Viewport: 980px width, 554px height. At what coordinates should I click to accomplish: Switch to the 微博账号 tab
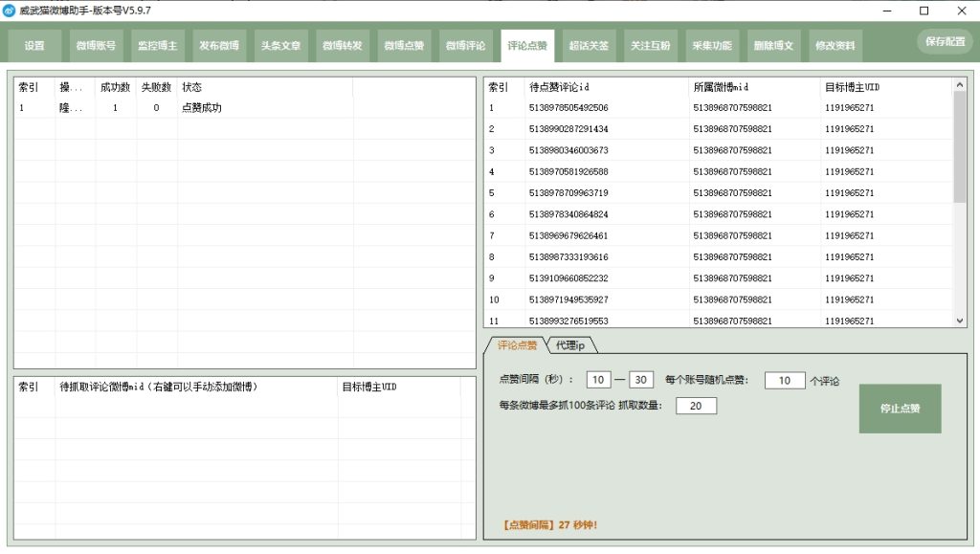point(96,46)
